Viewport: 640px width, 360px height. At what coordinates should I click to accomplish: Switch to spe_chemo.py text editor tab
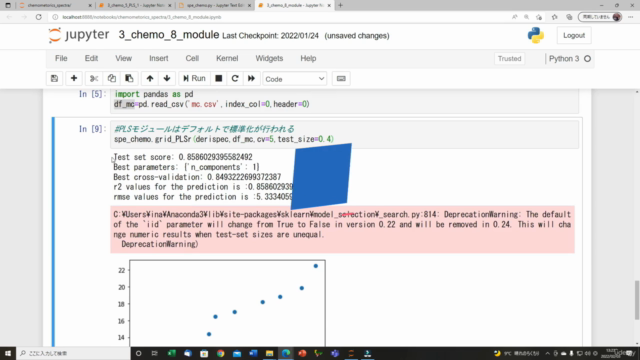pos(215,5)
